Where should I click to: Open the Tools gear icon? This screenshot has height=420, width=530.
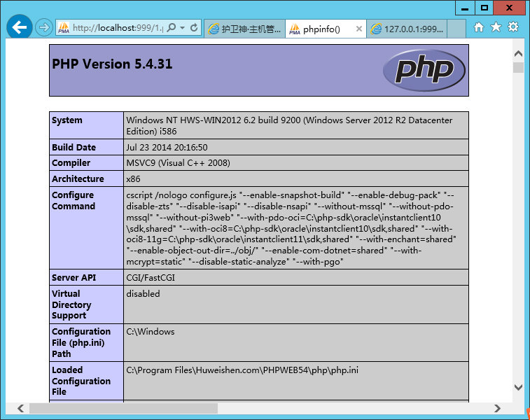coord(513,27)
